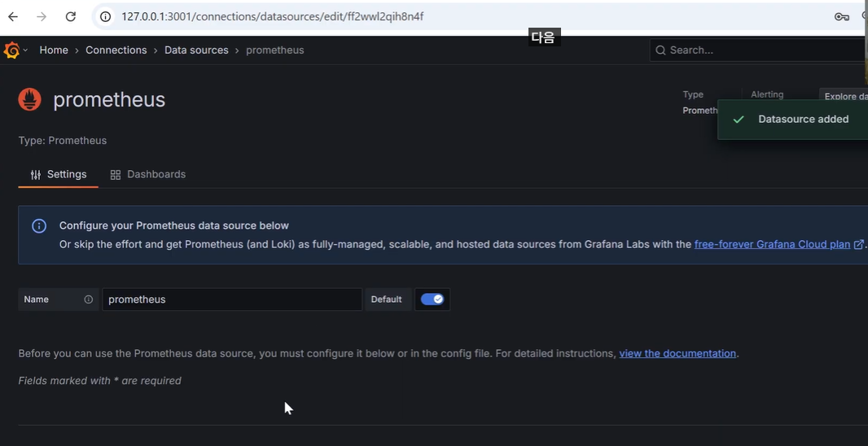Click the Type label in header info

pyautogui.click(x=693, y=94)
